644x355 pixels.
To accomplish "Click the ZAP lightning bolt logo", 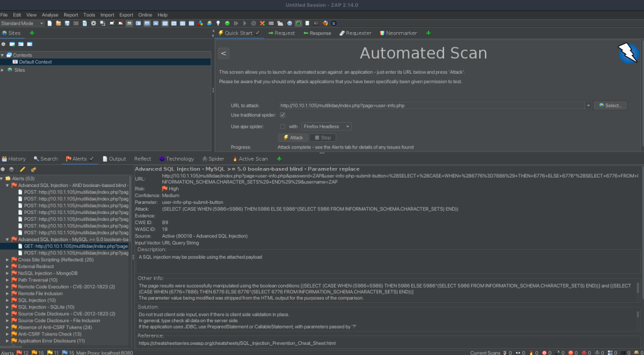I will point(628,54).
